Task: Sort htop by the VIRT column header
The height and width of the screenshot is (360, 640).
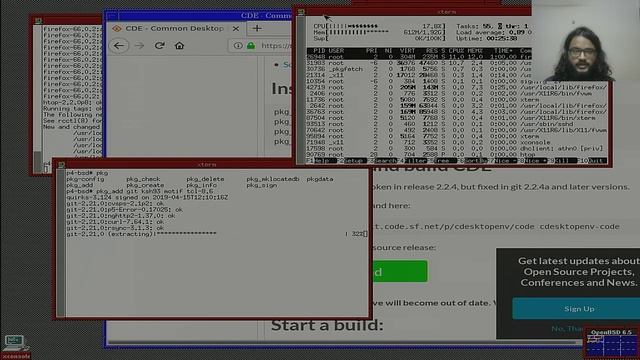Action: coord(407,51)
